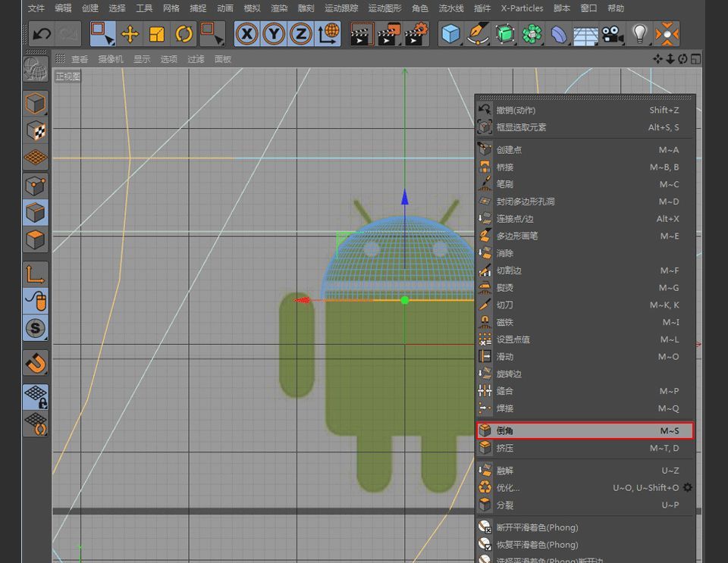This screenshot has width=728, height=563.
Task: Open viewport 显示 menu
Action: click(142, 59)
